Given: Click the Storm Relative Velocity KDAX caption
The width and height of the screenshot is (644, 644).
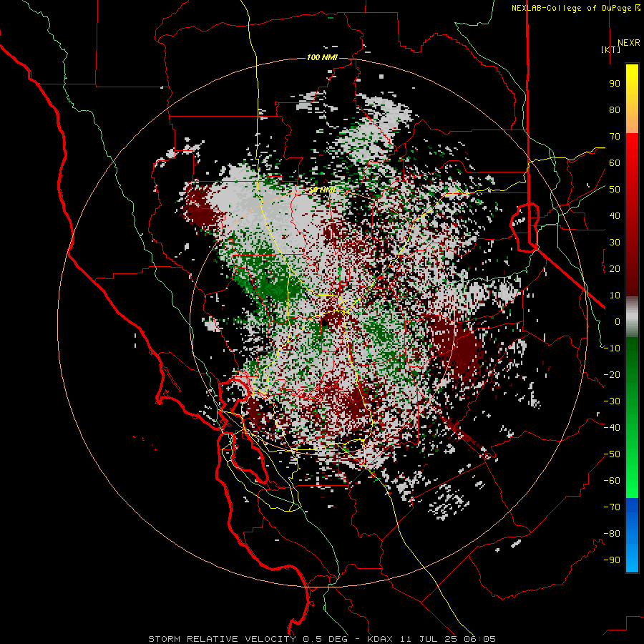Looking at the screenshot, I should point(322,639).
